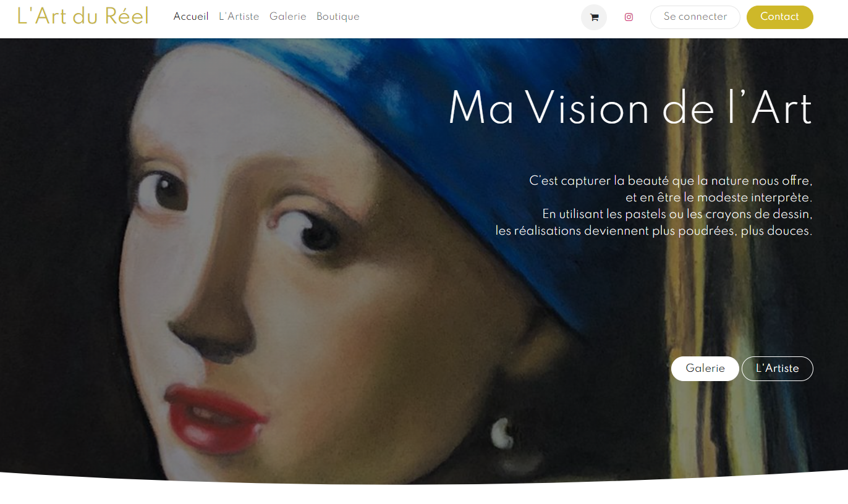Click the heading Ma Vision de l'Art
The image size is (848, 504).
[630, 109]
